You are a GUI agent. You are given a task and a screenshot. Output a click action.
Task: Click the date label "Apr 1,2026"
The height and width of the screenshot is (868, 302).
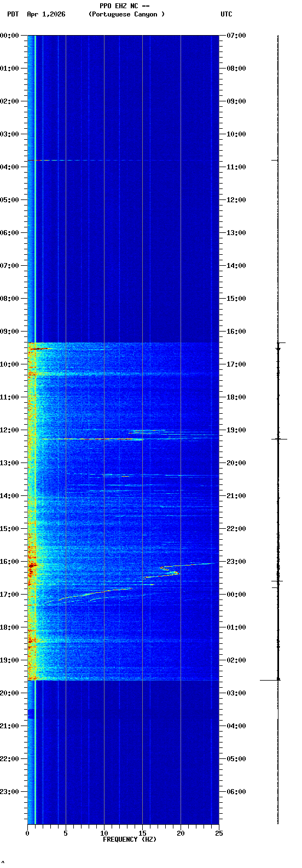click(x=46, y=14)
